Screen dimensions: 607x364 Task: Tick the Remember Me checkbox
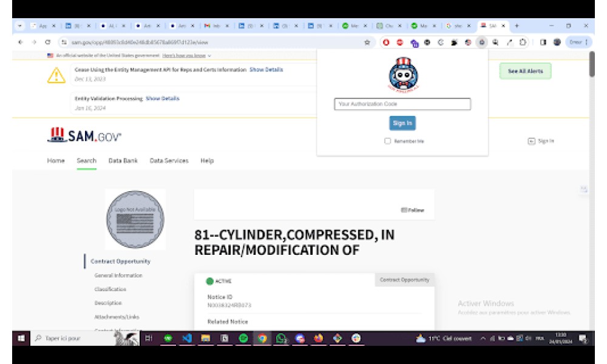[x=387, y=141]
